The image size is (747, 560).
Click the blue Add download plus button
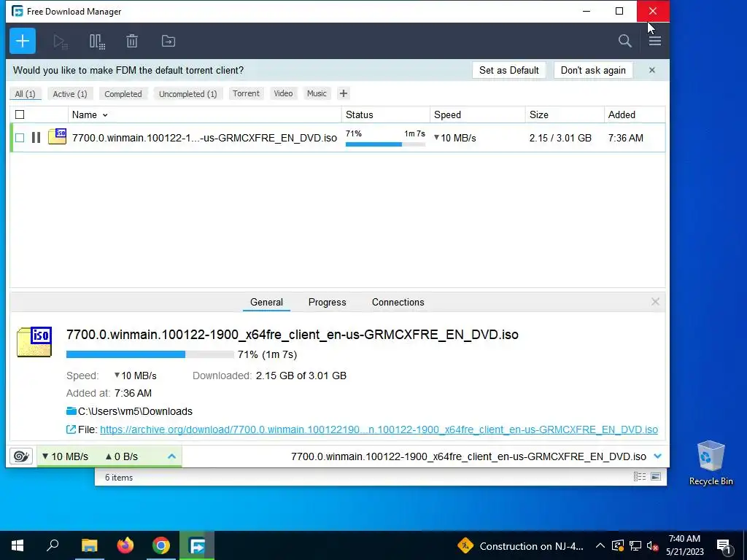[x=23, y=41]
